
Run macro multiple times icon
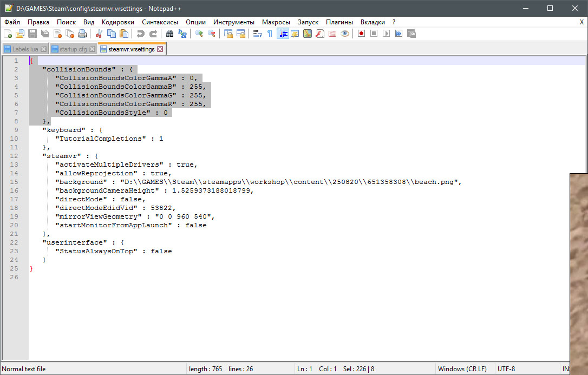pyautogui.click(x=398, y=34)
